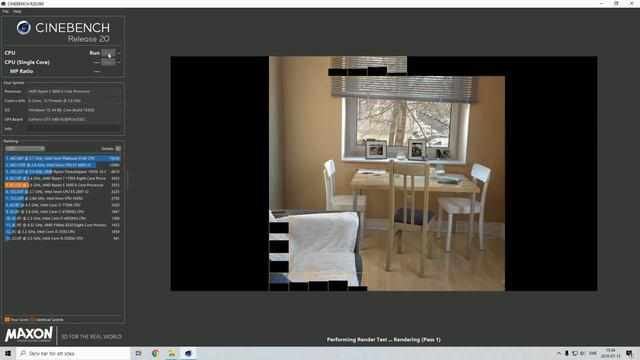Click the network tray icon
This screenshot has height=360, width=640.
click(x=575, y=353)
